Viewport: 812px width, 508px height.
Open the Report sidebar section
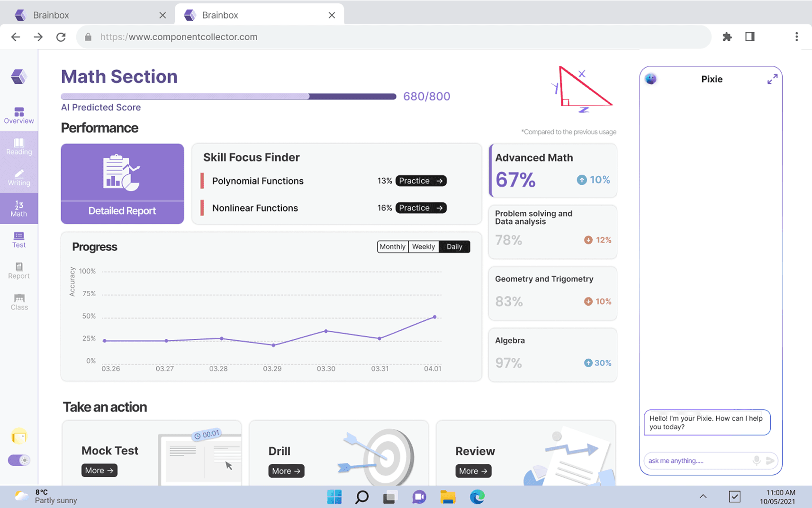point(19,271)
